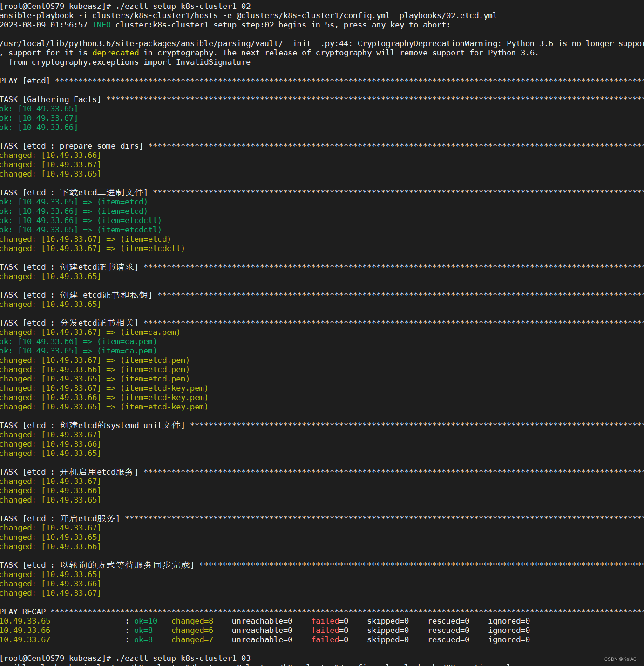The image size is (644, 666).
Task: Click the '创建etcd证书请求' task header
Action: [x=69, y=267]
